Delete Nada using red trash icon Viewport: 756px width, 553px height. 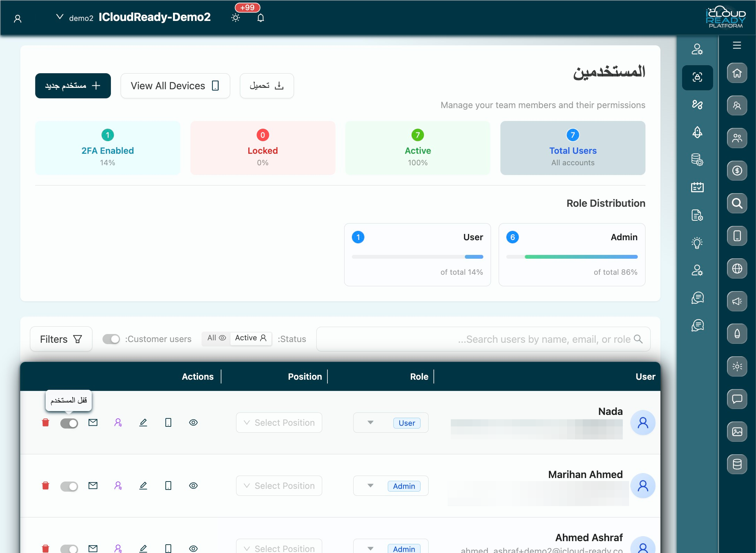(45, 423)
